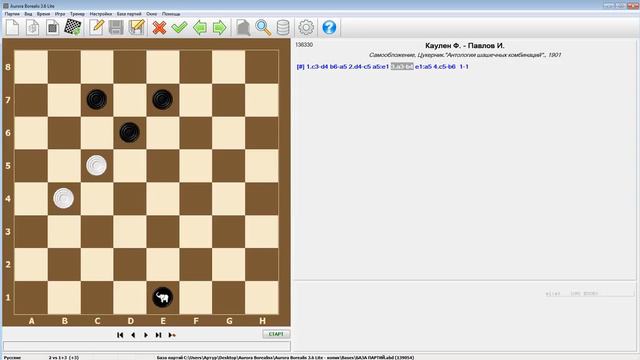Go to previous game with green left arrow

pos(200,27)
